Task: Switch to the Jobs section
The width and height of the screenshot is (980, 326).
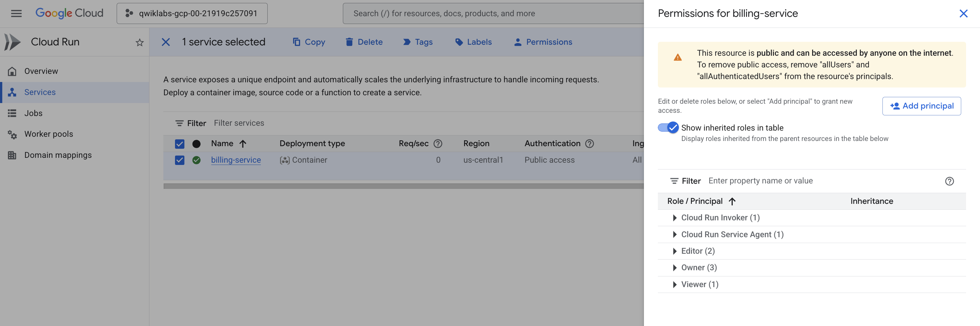Action: 33,113
